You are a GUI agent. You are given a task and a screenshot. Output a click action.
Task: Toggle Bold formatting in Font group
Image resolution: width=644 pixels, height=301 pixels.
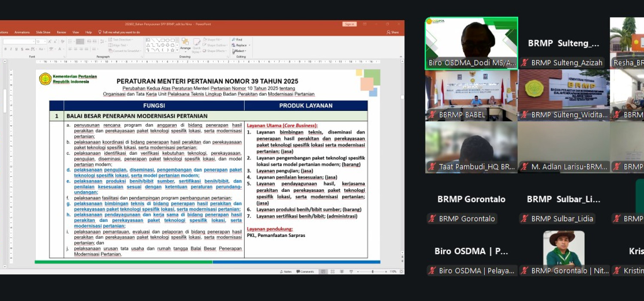coord(5,49)
